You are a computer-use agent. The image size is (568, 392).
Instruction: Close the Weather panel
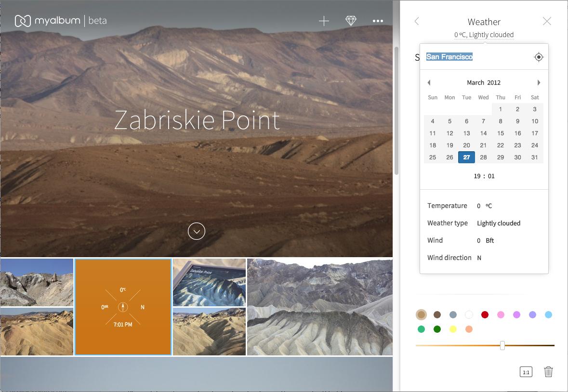(x=547, y=21)
